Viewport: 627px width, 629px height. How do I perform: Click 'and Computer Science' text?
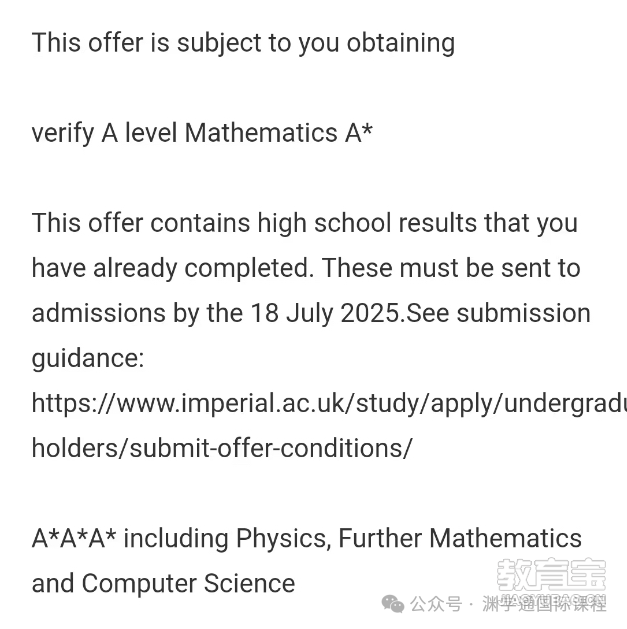(163, 583)
